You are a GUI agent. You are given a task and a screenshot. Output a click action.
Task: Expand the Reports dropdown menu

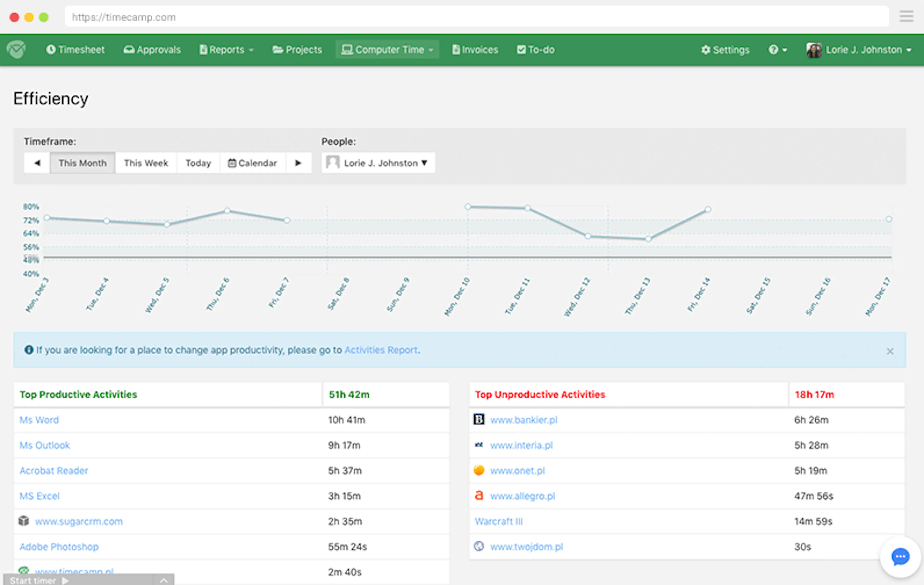click(x=226, y=50)
